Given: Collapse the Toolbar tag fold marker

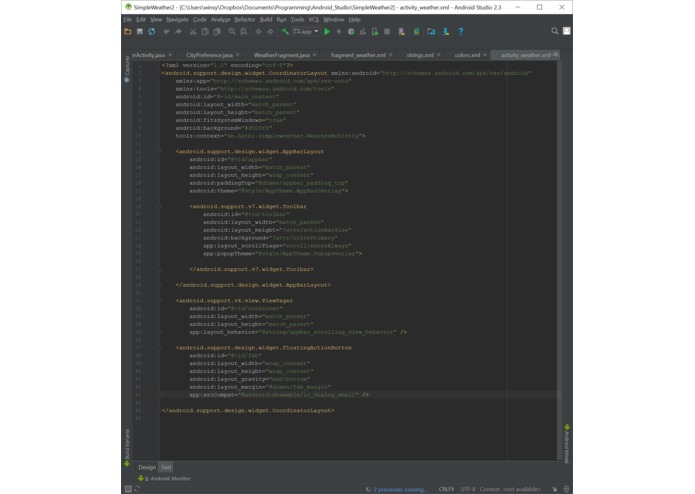Looking at the screenshot, I should [159, 206].
